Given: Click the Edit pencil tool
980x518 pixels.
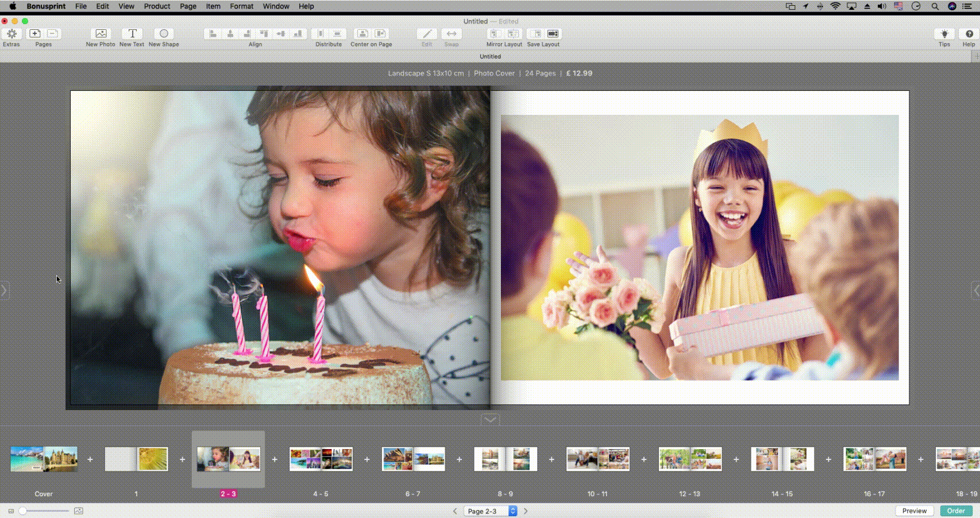Looking at the screenshot, I should click(x=427, y=34).
